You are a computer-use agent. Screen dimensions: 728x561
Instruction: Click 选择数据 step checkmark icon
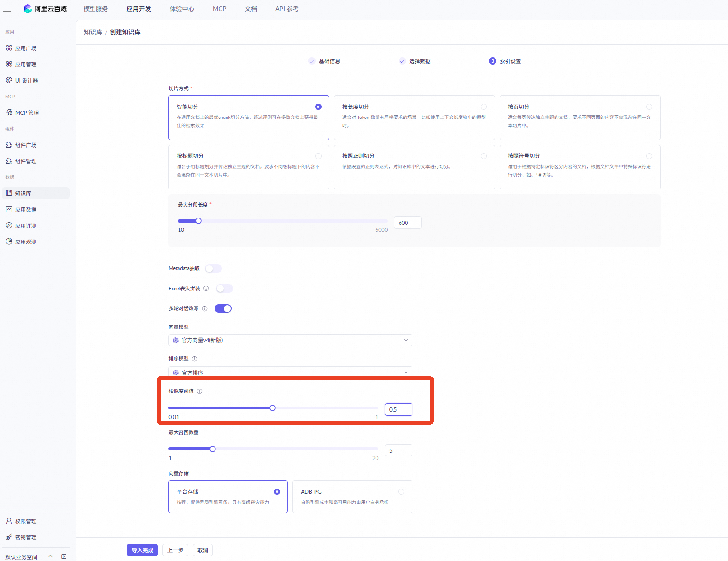pyautogui.click(x=402, y=61)
